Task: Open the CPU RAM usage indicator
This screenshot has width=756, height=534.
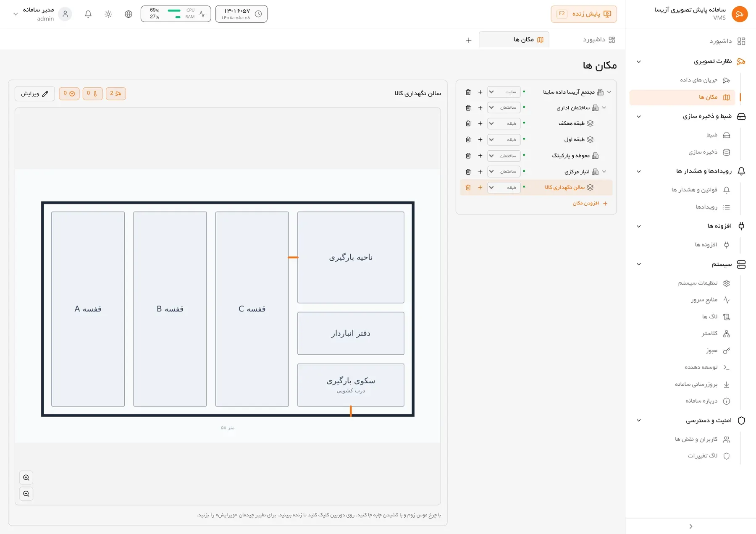Action: tap(176, 14)
